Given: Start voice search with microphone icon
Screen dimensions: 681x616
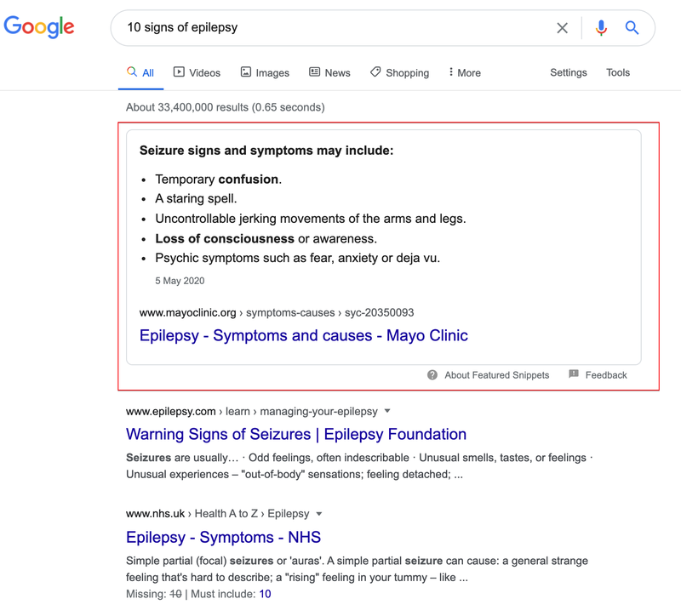Looking at the screenshot, I should pos(601,28).
